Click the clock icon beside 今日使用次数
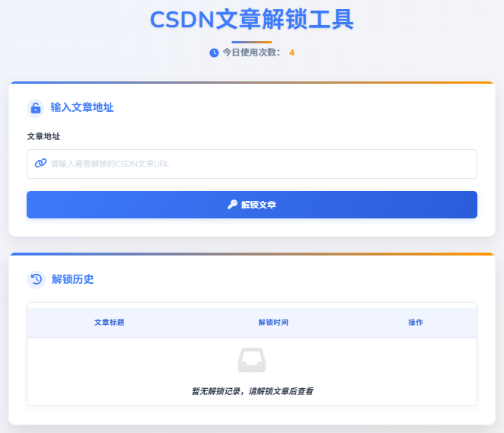504x433 pixels. coord(214,53)
